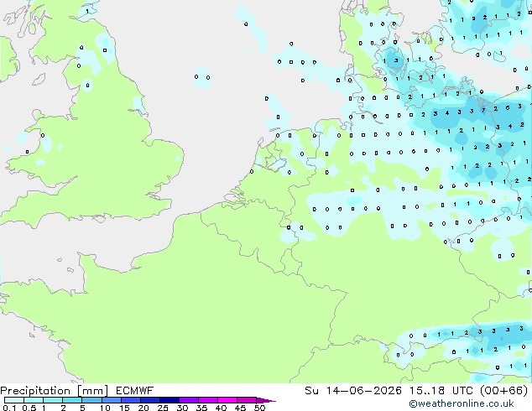Viewport: 532px width, 411px height.
Task: Click the 20–25 mm legend color swatch
Action: [149, 400]
